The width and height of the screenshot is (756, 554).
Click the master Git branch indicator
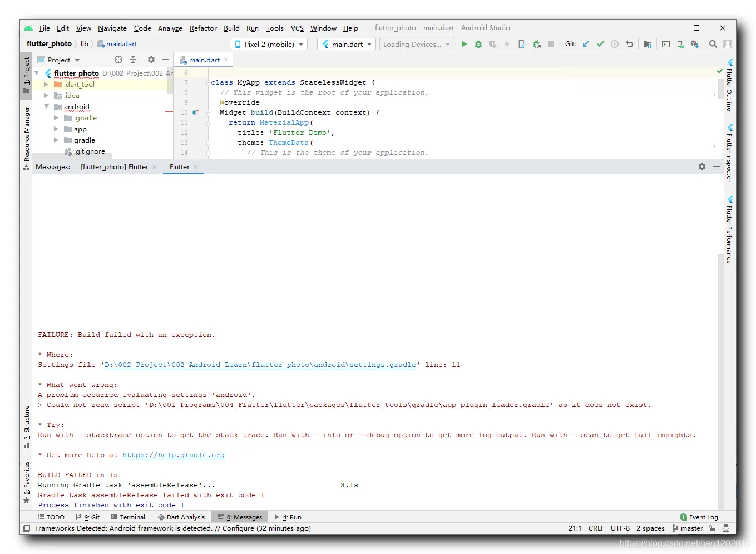(688, 528)
